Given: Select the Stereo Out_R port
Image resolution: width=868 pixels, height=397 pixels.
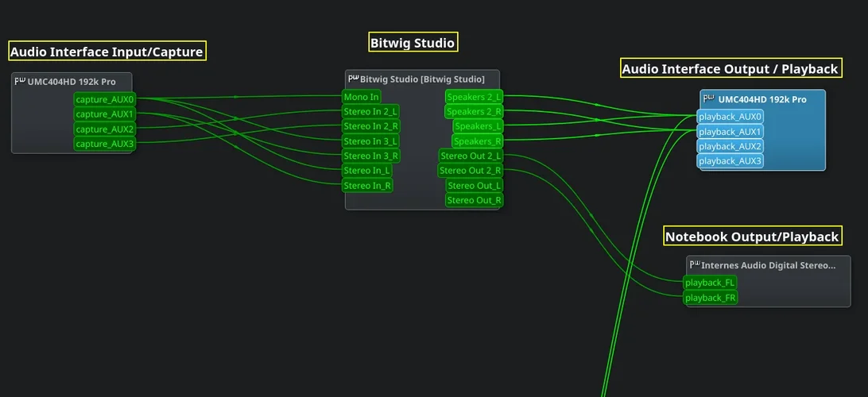Looking at the screenshot, I should (475, 199).
